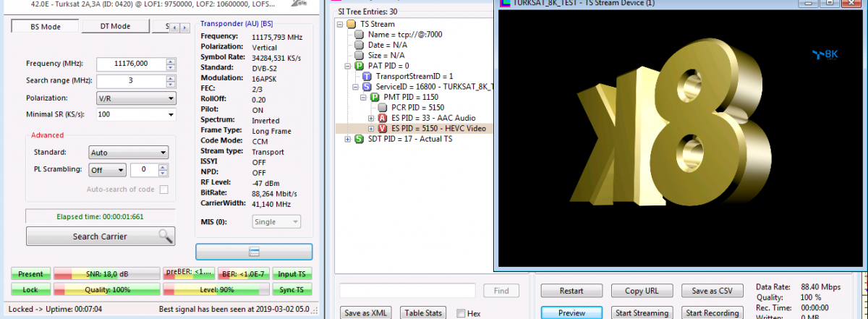Collapse the PMT PID = 1150 node
This screenshot has width=868, height=319.
(364, 97)
